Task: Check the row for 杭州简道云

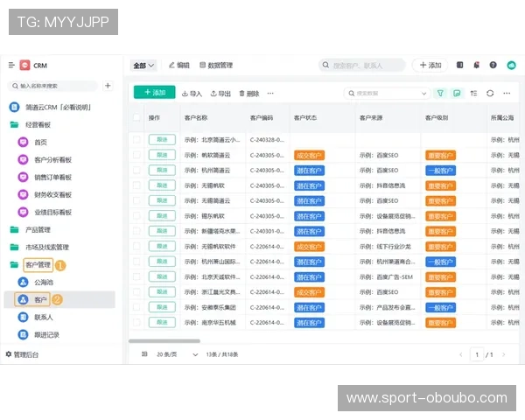Action: [x=136, y=170]
